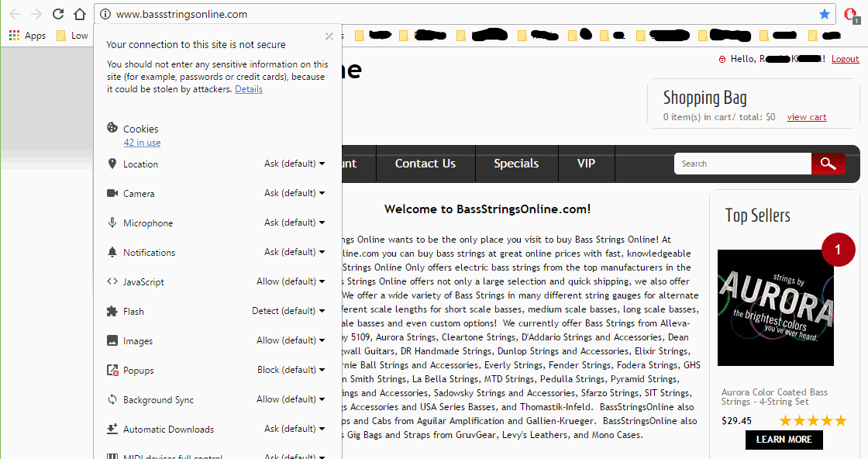Close the site information popup

[329, 36]
